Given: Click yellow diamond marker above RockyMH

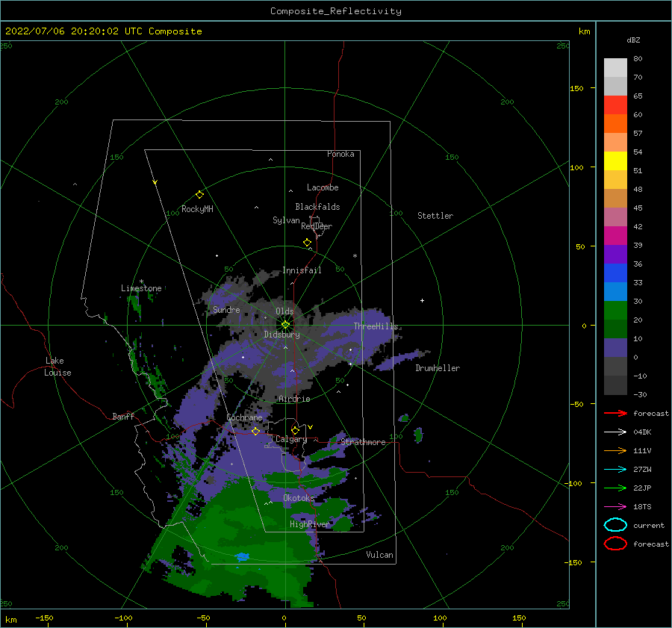Looking at the screenshot, I should tap(199, 195).
